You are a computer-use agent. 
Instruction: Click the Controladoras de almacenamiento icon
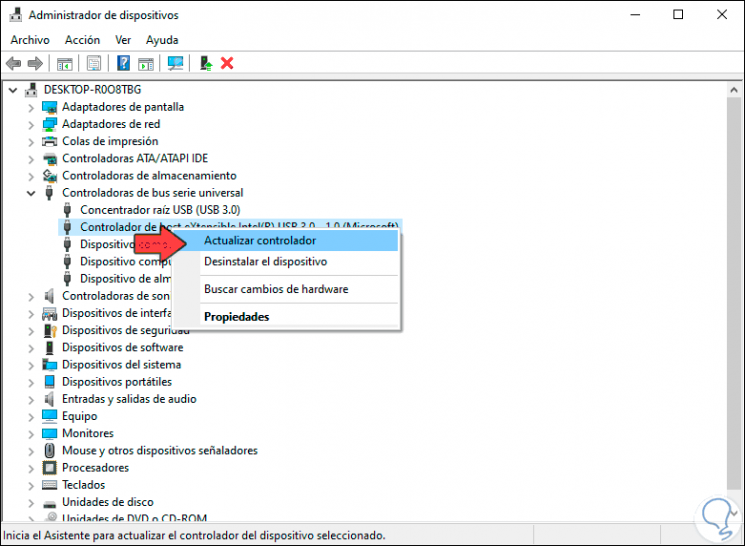49,176
